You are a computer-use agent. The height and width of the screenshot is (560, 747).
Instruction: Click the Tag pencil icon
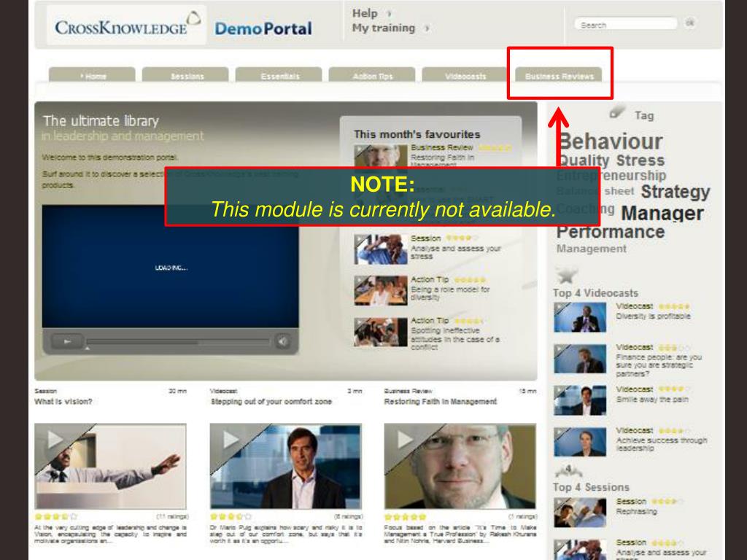pyautogui.click(x=618, y=112)
